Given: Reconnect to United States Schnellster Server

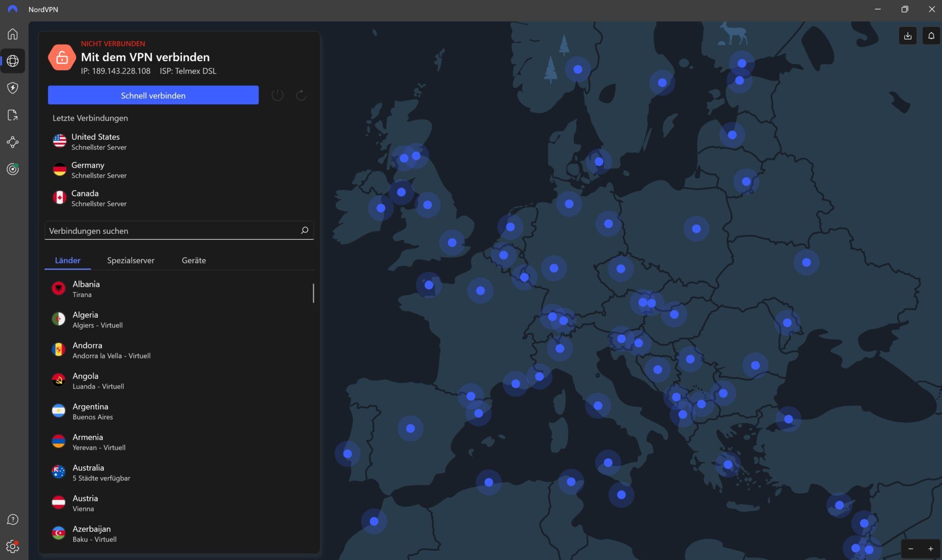Looking at the screenshot, I should (x=179, y=141).
